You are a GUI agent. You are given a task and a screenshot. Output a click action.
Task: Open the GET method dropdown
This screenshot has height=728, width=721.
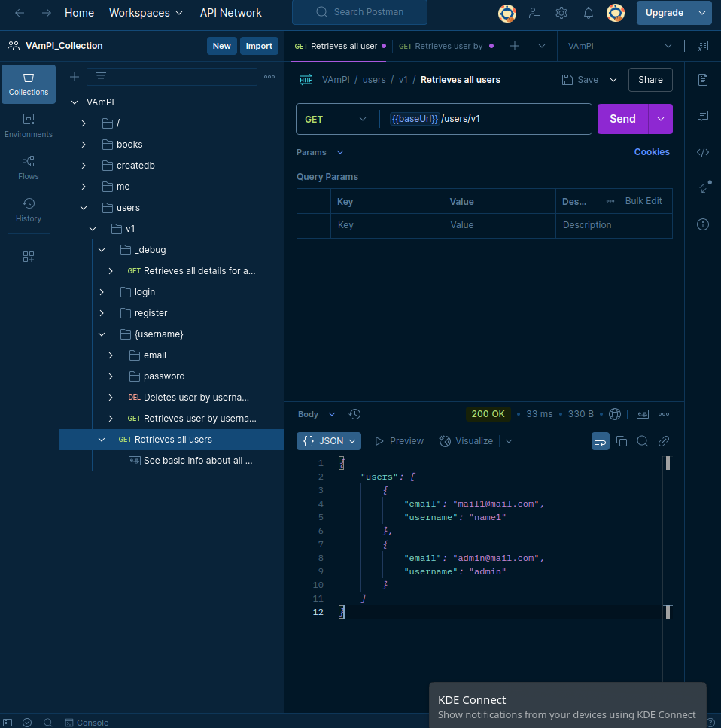336,119
